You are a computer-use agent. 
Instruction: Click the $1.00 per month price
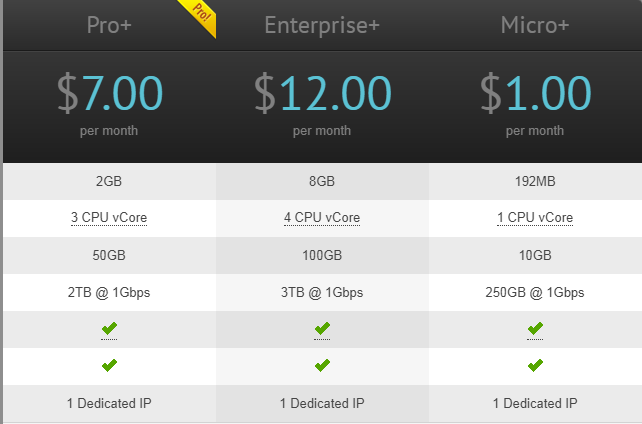[535, 94]
